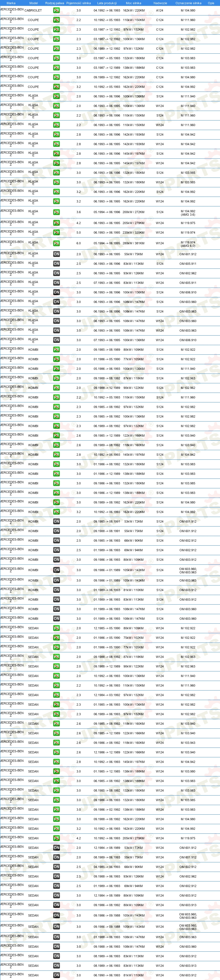Select petrol icon in KOMBI 2.8 row

[57, 455]
